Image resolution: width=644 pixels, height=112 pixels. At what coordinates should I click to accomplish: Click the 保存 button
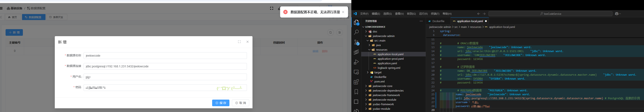click(221, 103)
